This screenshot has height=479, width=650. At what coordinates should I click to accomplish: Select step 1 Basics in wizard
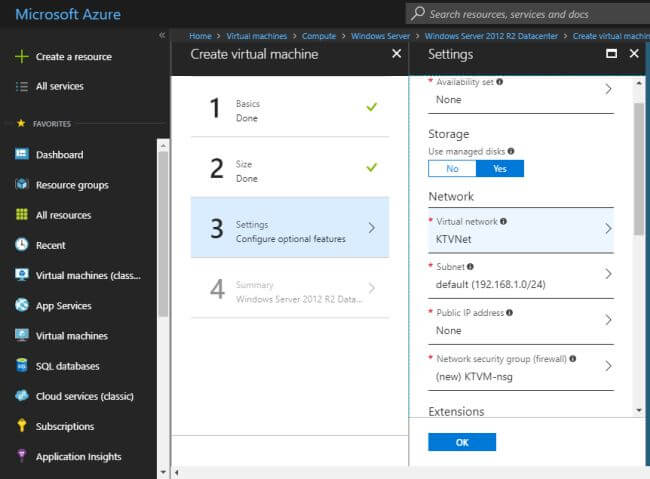289,109
